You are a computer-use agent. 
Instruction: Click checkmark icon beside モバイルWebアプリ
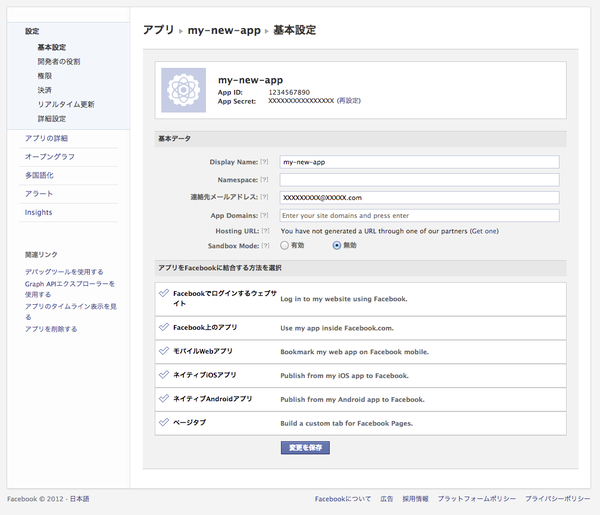point(164,351)
